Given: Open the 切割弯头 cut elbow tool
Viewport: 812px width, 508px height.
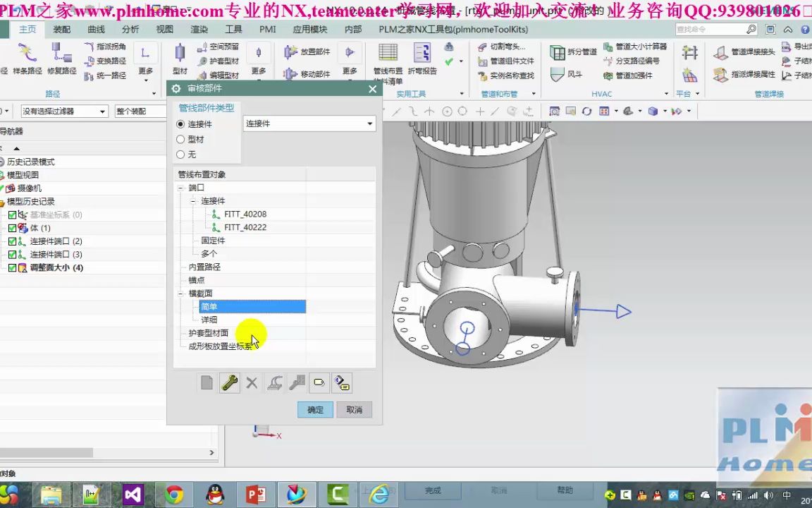Looking at the screenshot, I should click(x=501, y=47).
